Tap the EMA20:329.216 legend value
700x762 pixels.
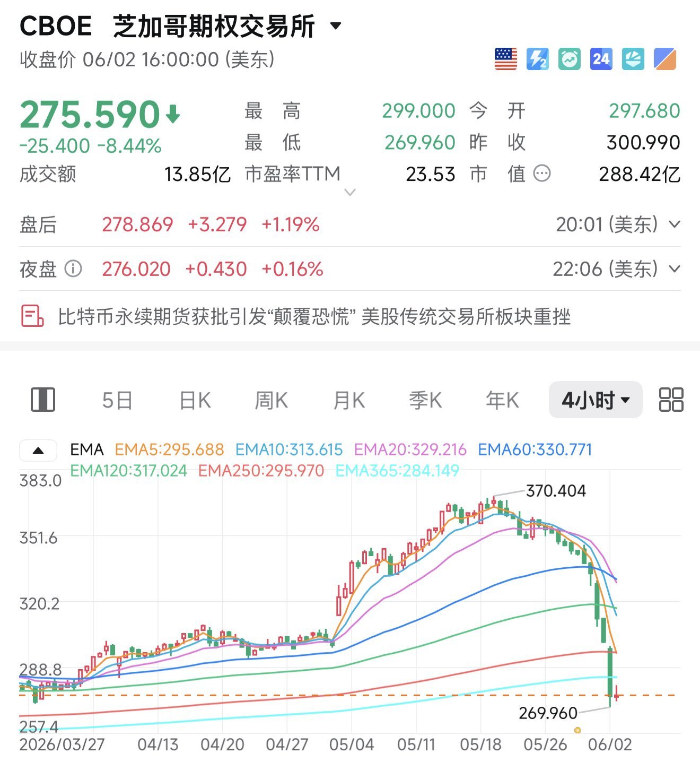(x=410, y=450)
